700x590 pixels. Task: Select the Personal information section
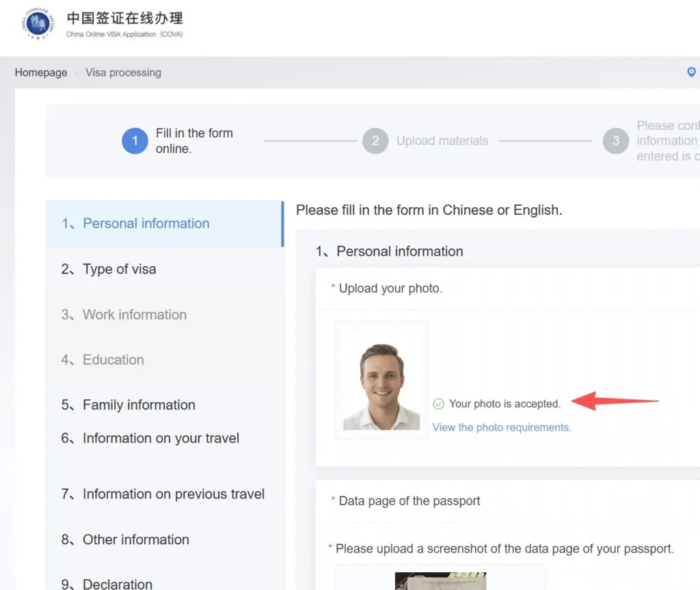click(x=146, y=224)
